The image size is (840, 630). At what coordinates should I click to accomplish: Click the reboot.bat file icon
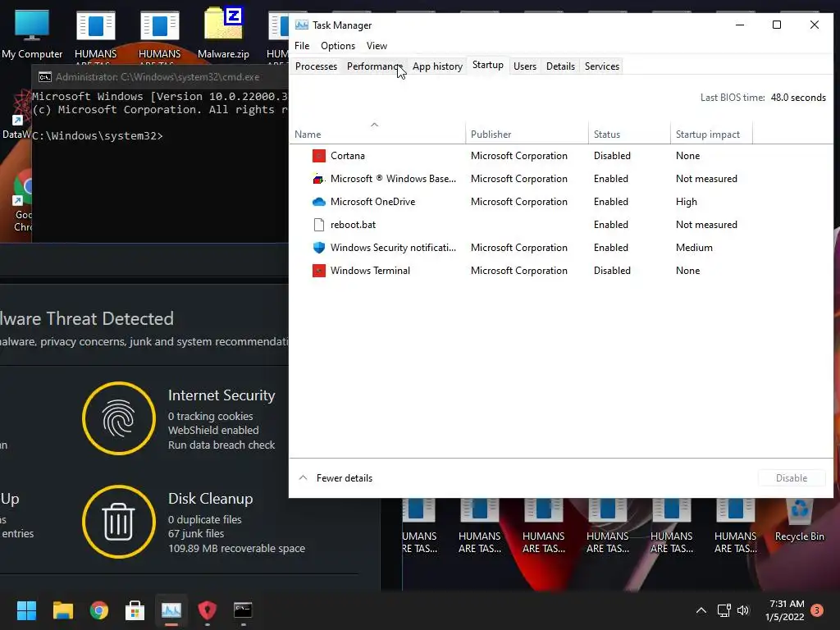pos(319,225)
